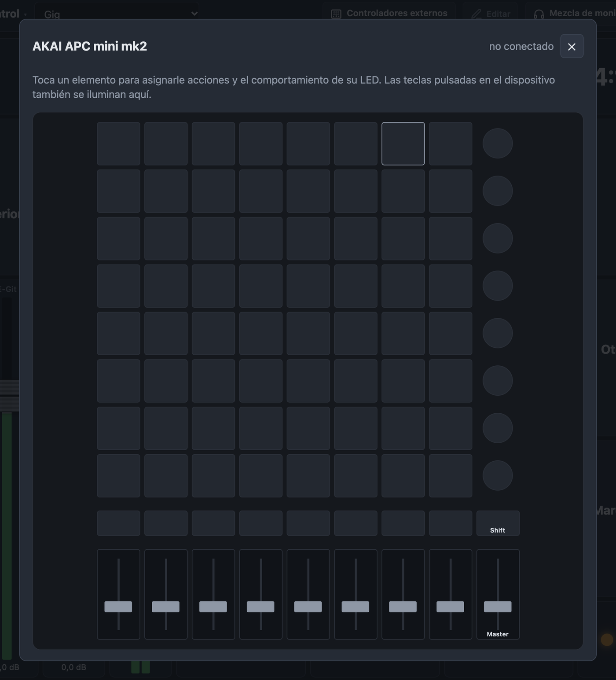Close the AKAI APC mini mk2 dialog
Screen dimensions: 616x680
[x=572, y=46]
